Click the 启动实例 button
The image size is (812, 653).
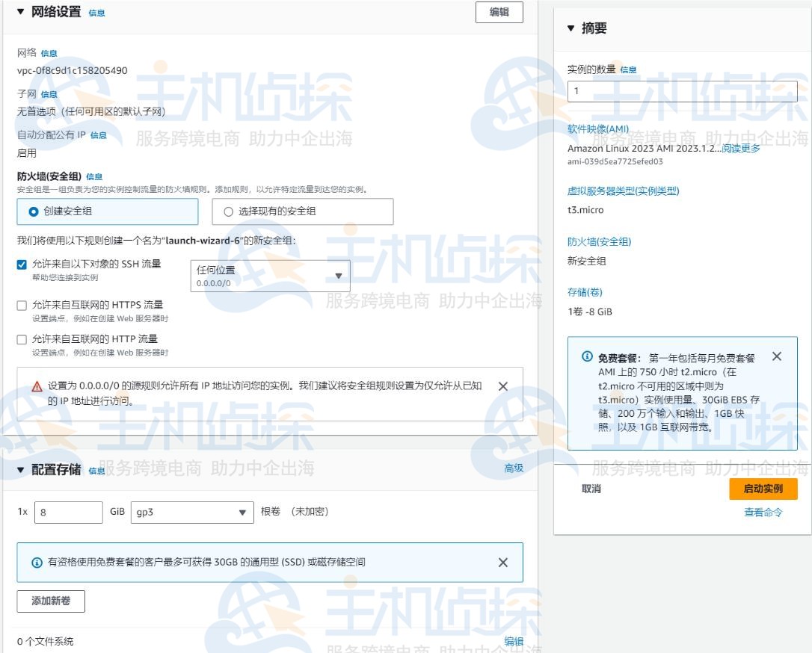point(763,489)
